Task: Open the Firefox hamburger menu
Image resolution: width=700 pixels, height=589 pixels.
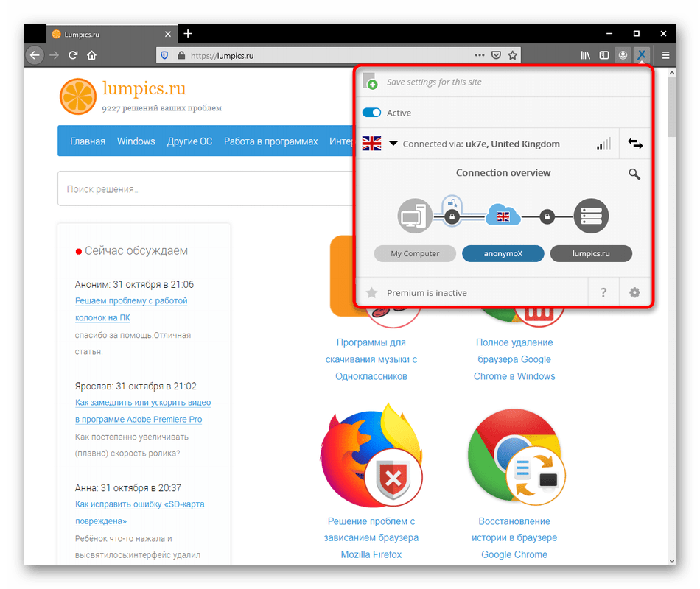Action: click(665, 55)
